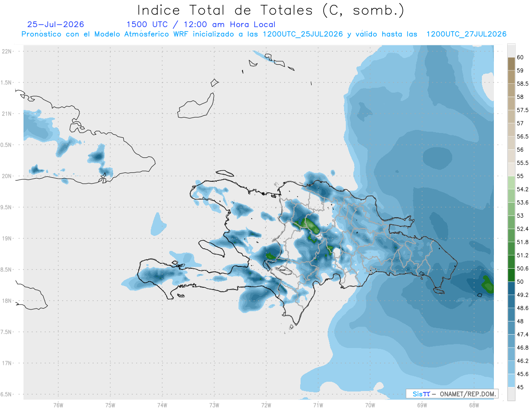Click the '1500 UTC / 12:00 am Hora Local' text

(201, 24)
